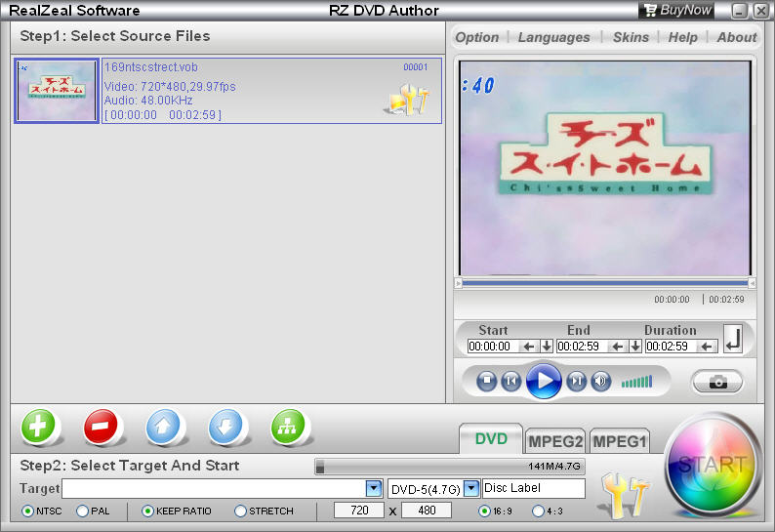Minimize the RZ DVD Author window
Viewport: 775px width, 532px height.
(x=739, y=11)
